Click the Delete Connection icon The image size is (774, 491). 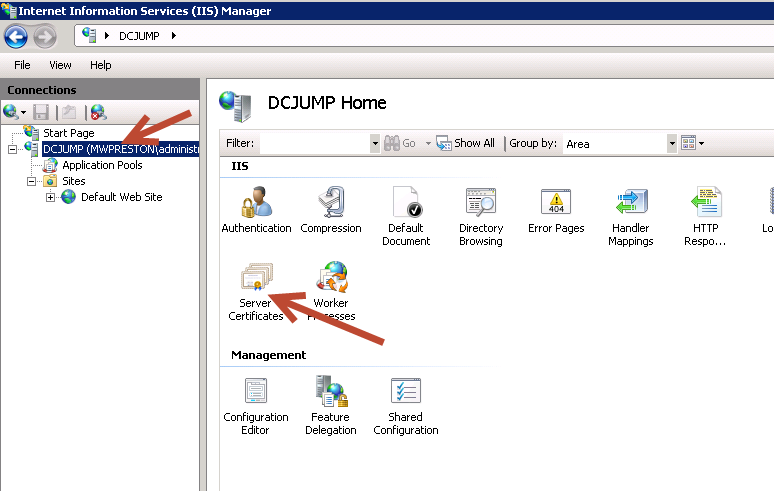pyautogui.click(x=98, y=113)
